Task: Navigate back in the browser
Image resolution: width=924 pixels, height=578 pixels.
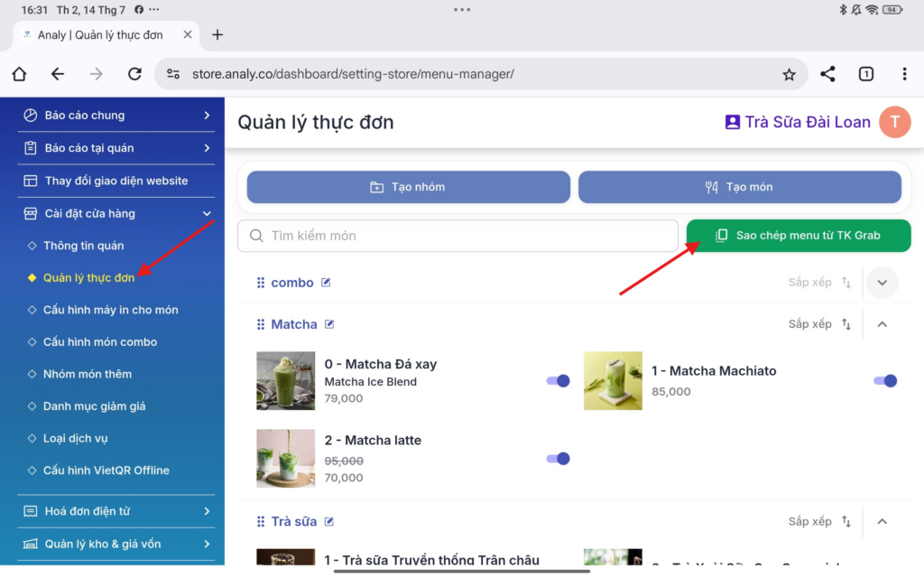Action: (58, 74)
